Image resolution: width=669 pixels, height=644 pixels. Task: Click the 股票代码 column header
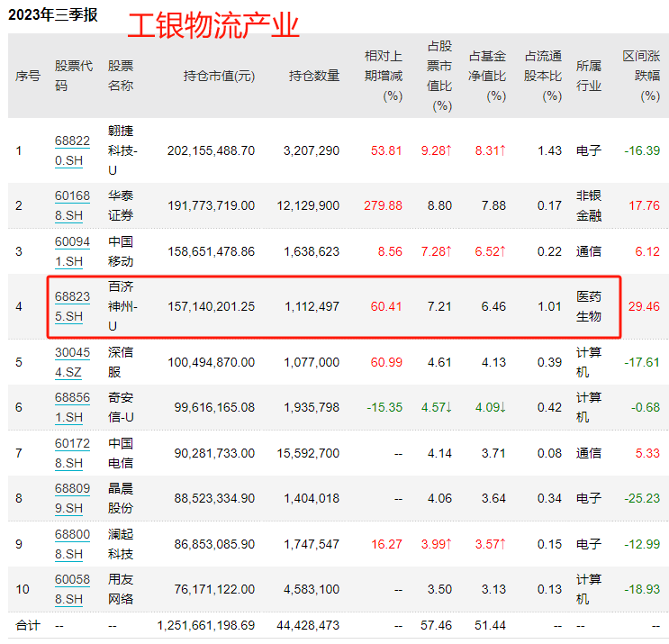tap(74, 76)
